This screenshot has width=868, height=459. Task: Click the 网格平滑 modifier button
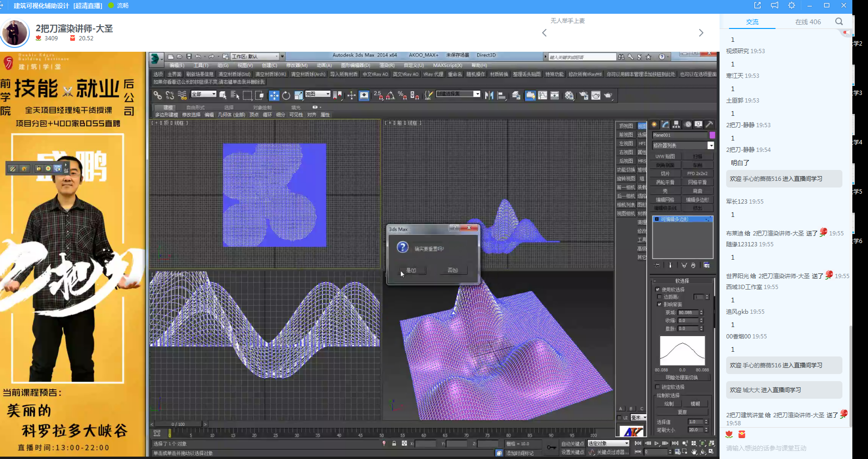click(x=697, y=182)
